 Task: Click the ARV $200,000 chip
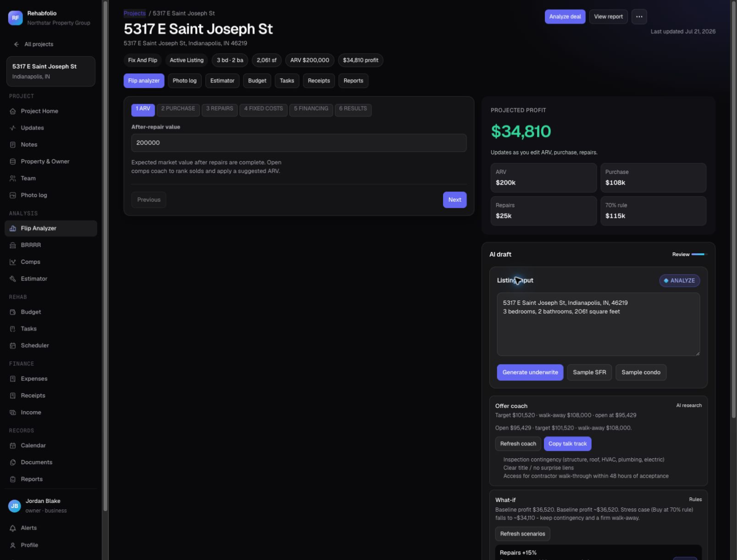tap(310, 60)
